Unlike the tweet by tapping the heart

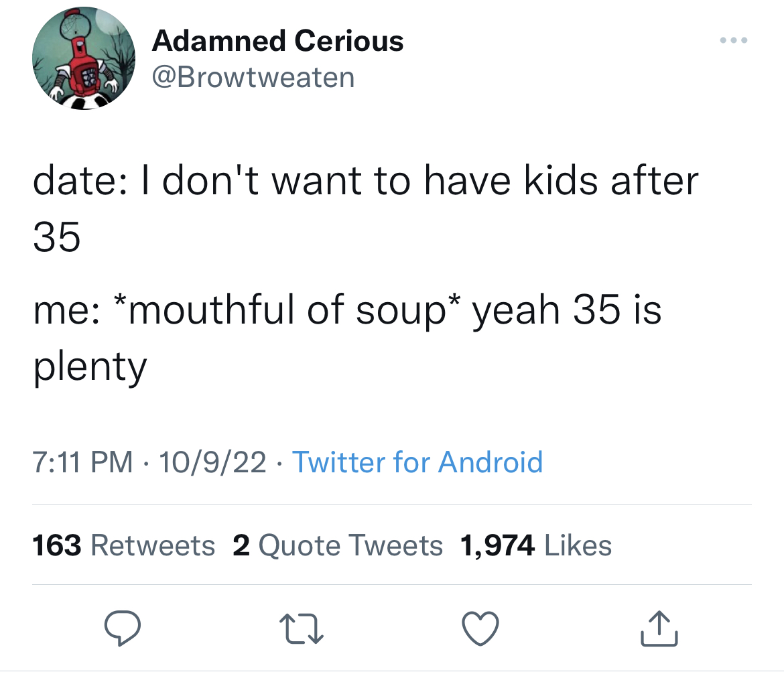tap(480, 627)
